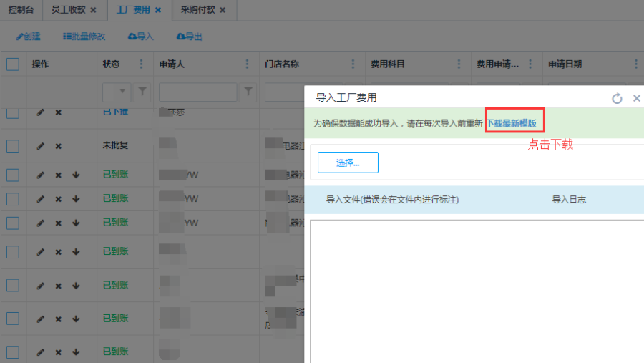This screenshot has width=644, height=363.
Task: Open the 状态 filter dropdown
Action: click(122, 92)
